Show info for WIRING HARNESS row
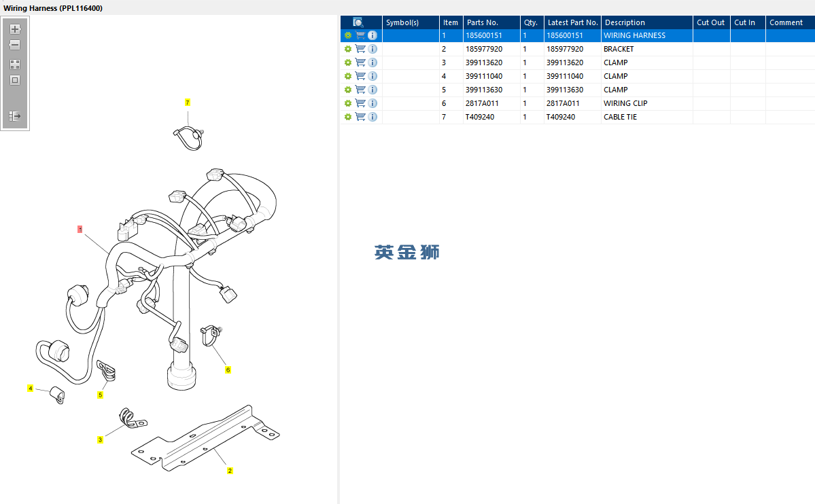The image size is (815, 504). (372, 35)
